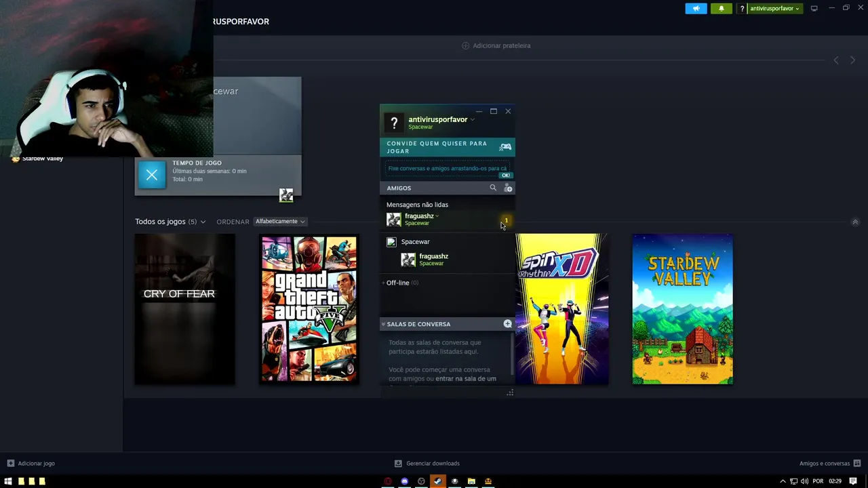
Task: Dismiss the pin tip with OK! button
Action: [505, 176]
